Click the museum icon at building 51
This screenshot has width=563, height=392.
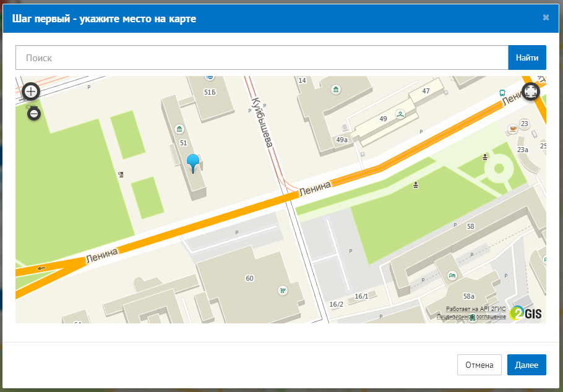point(179,129)
